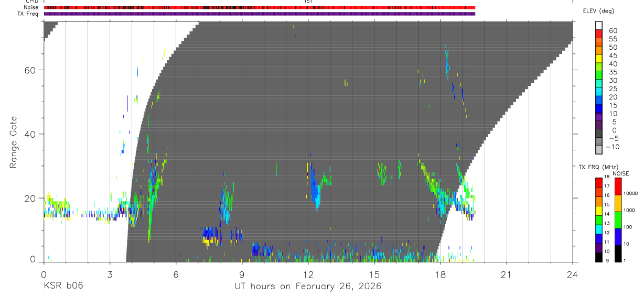644x297 pixels.
Task: Click the '35' label in the ELEV legend
Action: (x=613, y=72)
